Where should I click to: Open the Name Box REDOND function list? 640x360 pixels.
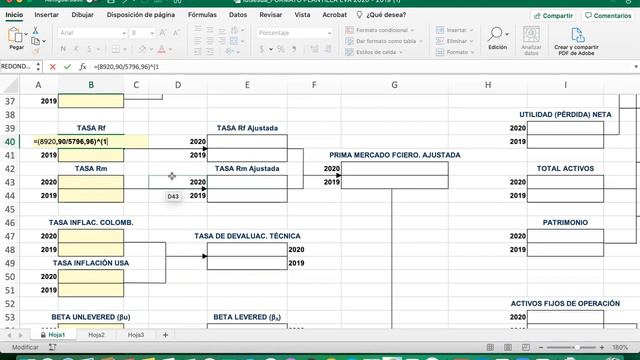pyautogui.click(x=38, y=67)
